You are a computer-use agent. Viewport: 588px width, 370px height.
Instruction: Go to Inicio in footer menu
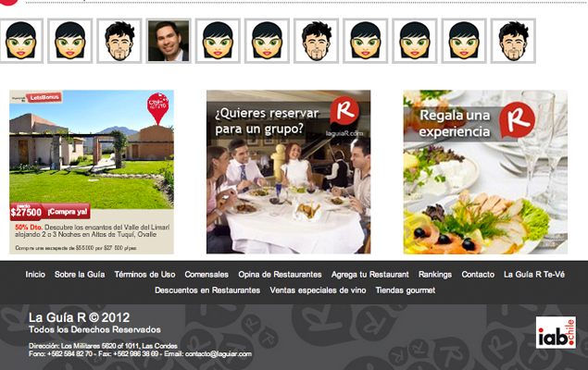pos(35,275)
